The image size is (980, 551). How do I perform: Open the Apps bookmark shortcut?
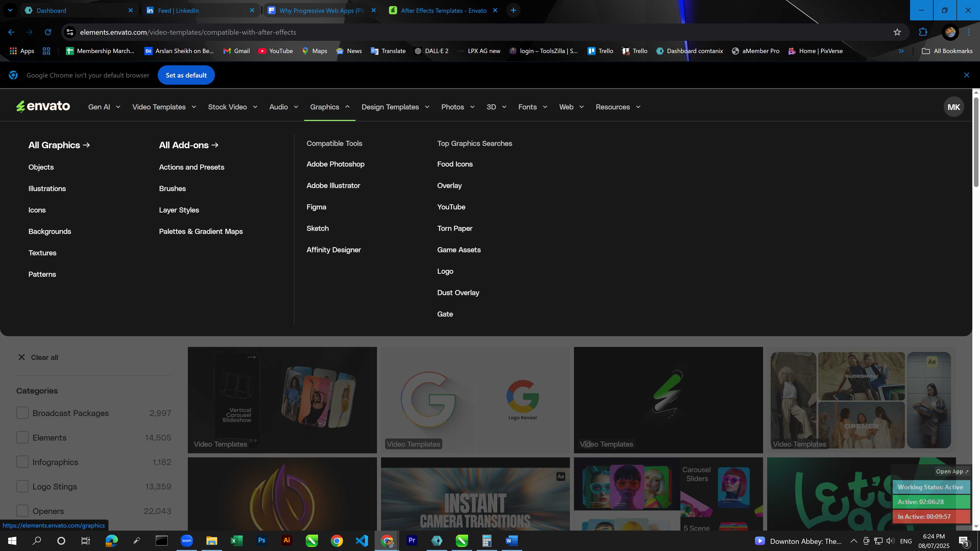[x=22, y=51]
